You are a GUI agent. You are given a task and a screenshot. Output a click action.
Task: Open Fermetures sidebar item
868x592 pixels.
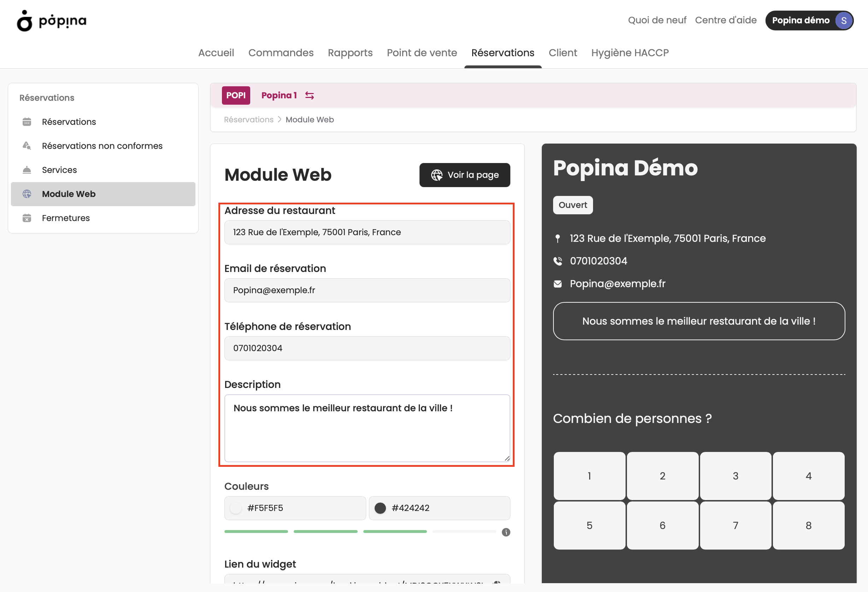pyautogui.click(x=103, y=218)
